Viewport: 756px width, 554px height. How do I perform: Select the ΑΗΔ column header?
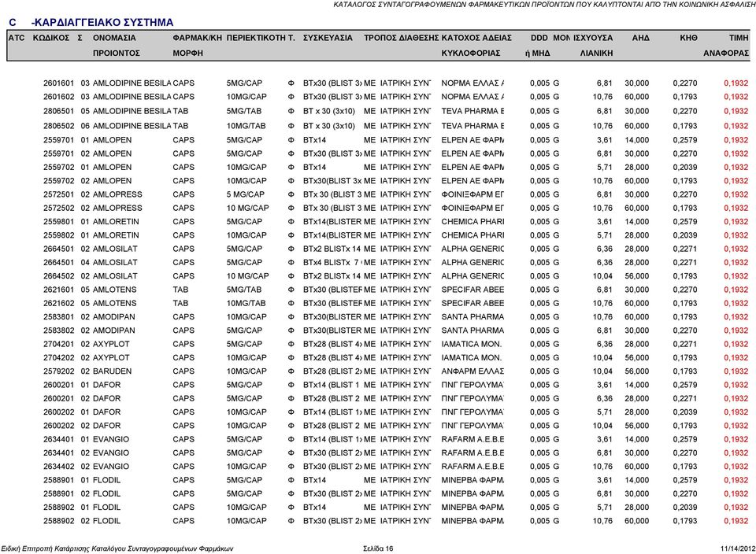tap(641, 38)
